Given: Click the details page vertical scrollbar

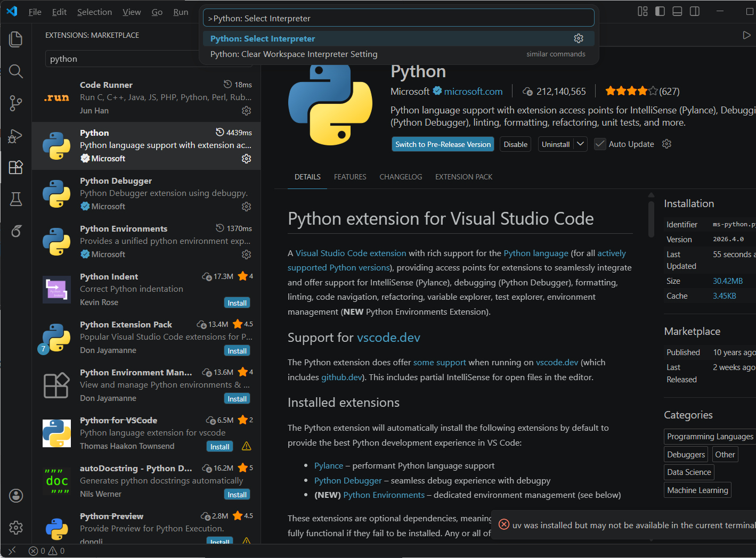Looking at the screenshot, I should coord(651,218).
